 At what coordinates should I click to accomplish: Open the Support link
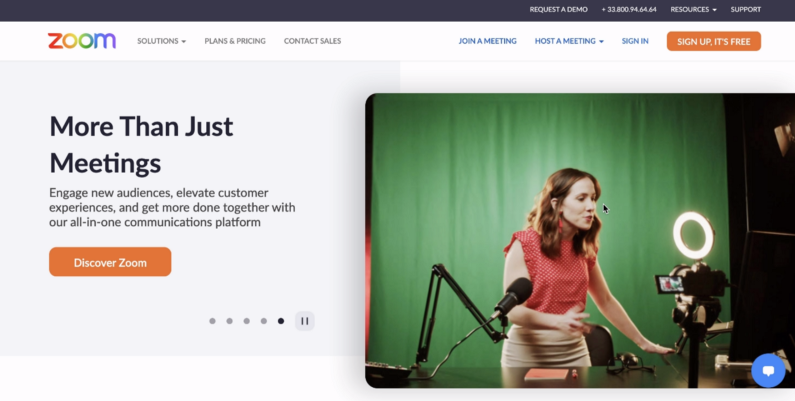pos(745,10)
